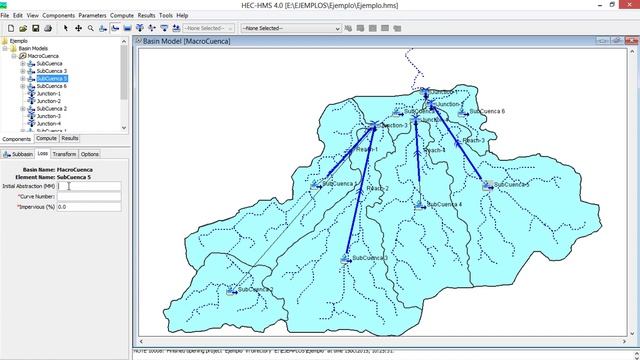Viewport: 640px width, 360px height.
Task: Click the SubCuenca 1 subbasin icon on map
Action: point(316,185)
